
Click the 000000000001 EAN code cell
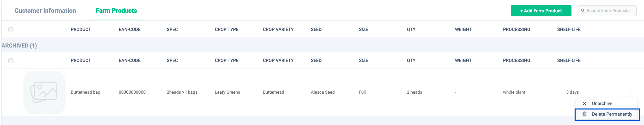133,92
